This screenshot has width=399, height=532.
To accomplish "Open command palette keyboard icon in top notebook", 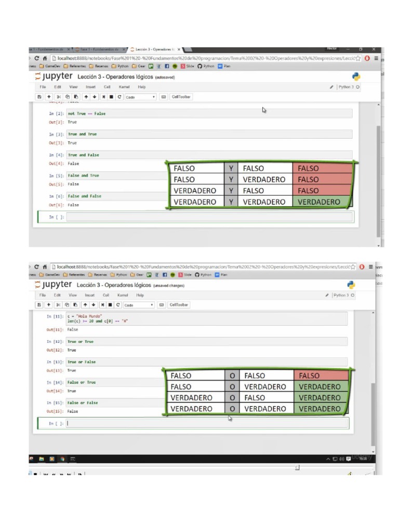I will (x=164, y=97).
